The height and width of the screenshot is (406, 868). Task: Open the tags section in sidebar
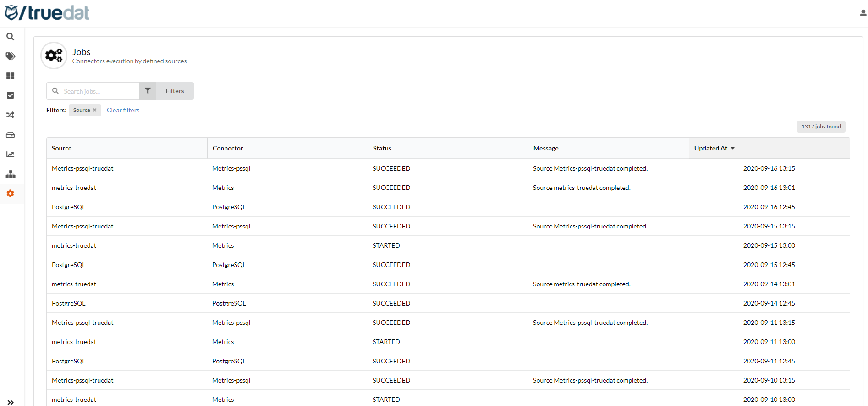click(10, 56)
